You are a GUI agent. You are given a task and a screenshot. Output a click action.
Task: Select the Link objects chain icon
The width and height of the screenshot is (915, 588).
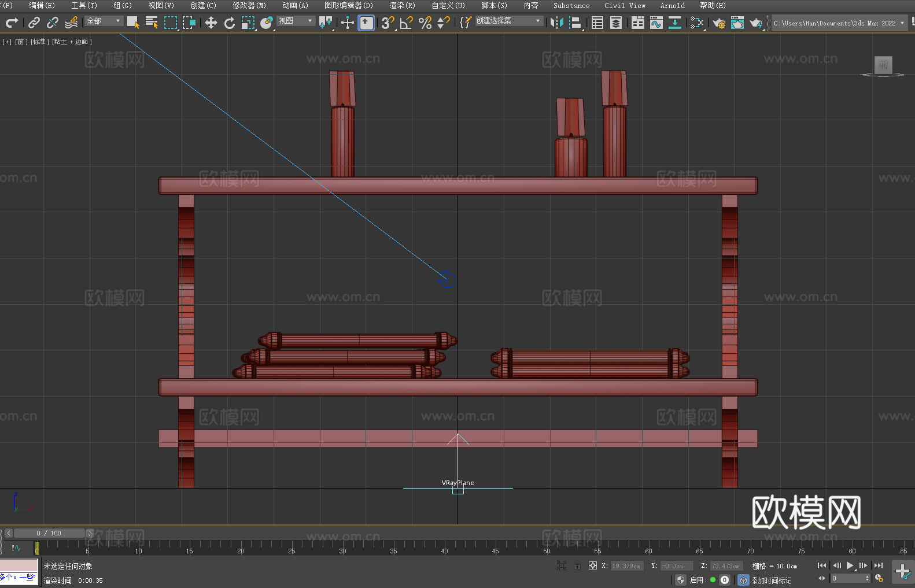click(34, 23)
